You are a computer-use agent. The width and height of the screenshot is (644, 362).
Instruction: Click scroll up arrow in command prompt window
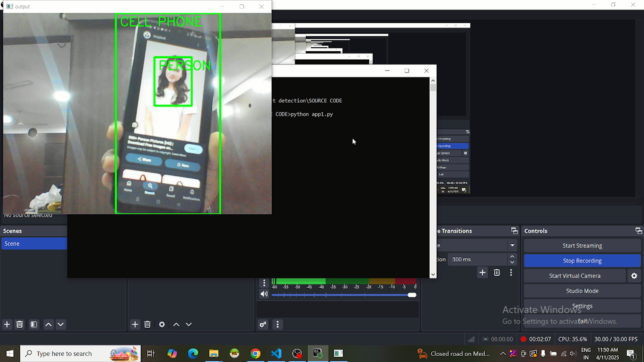tap(433, 80)
